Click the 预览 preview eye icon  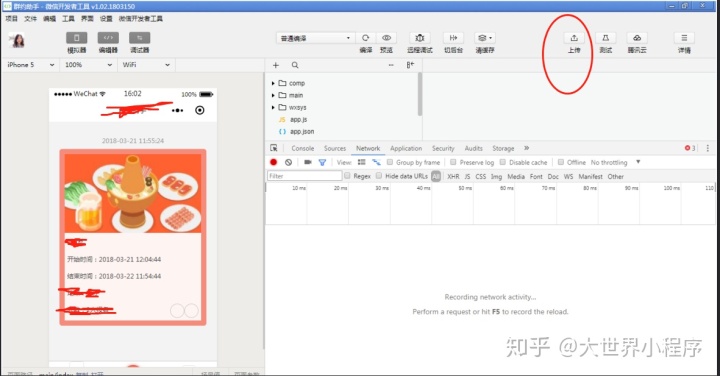[x=387, y=38]
